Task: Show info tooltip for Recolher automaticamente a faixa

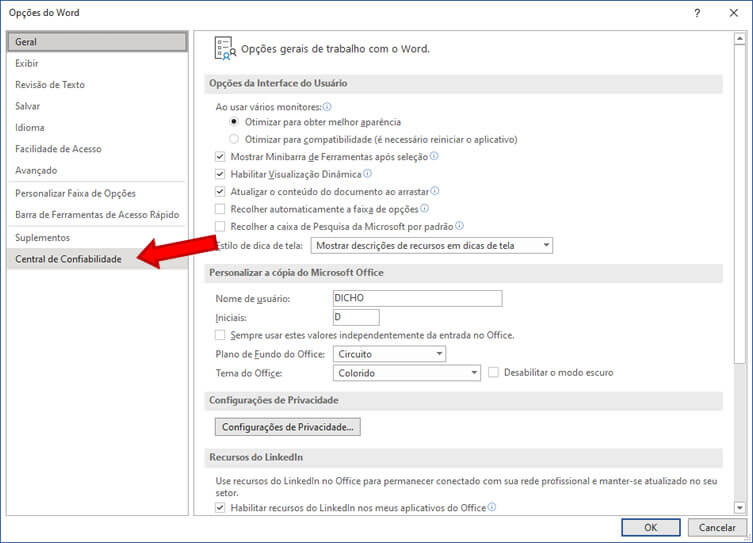Action: point(425,208)
